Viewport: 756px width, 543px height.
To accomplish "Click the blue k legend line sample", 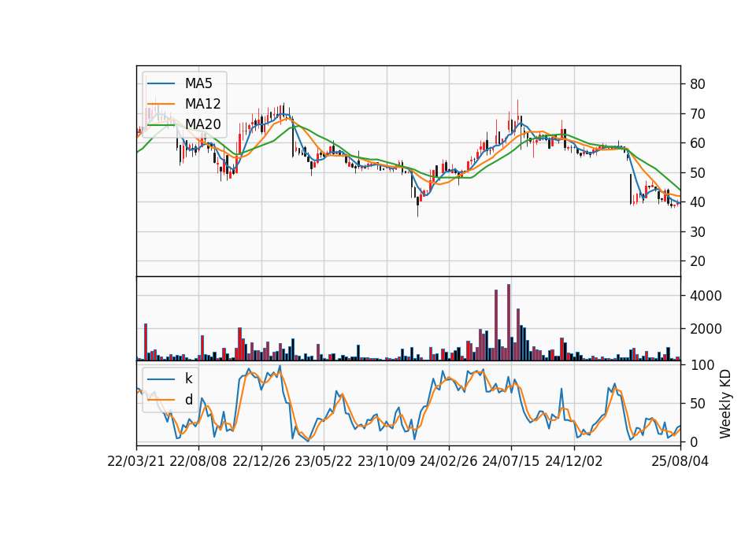I will [x=161, y=379].
